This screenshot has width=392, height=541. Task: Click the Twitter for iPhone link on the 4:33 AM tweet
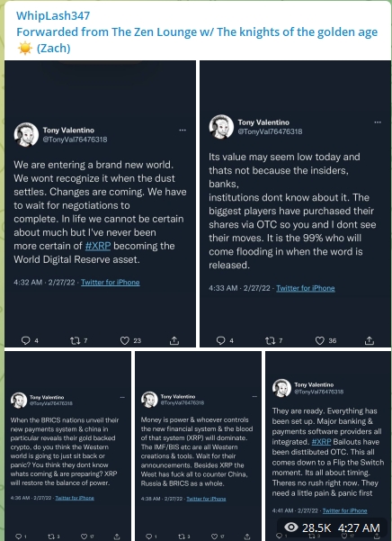(306, 288)
